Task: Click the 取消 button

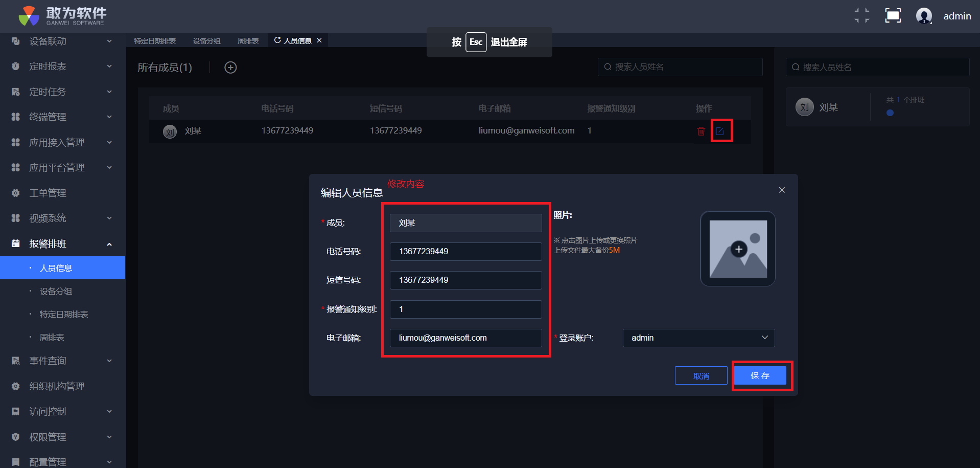Action: pyautogui.click(x=701, y=376)
